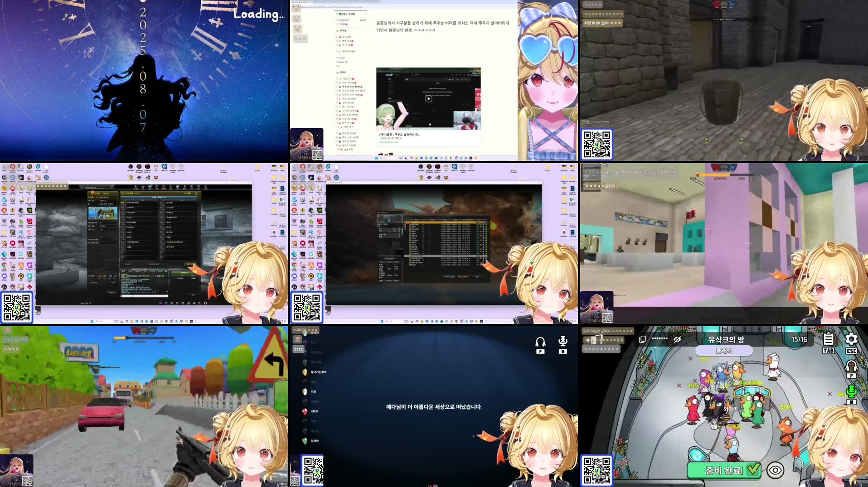
Task: Copy the room code with the copy icon
Action: pos(642,339)
